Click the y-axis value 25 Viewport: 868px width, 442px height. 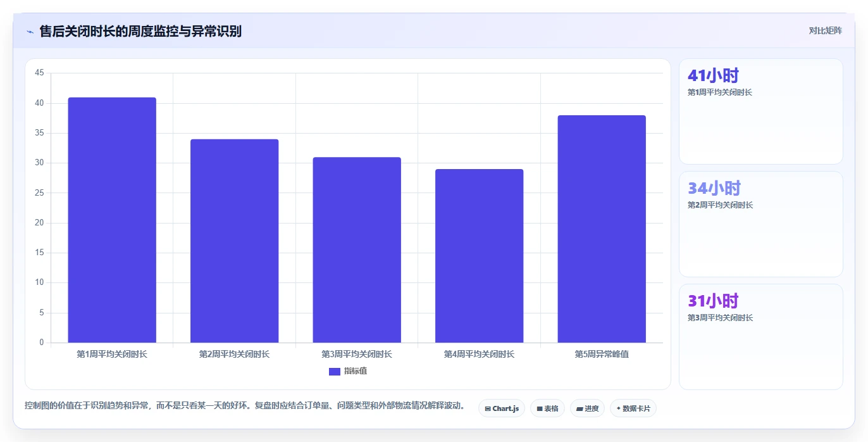click(39, 193)
